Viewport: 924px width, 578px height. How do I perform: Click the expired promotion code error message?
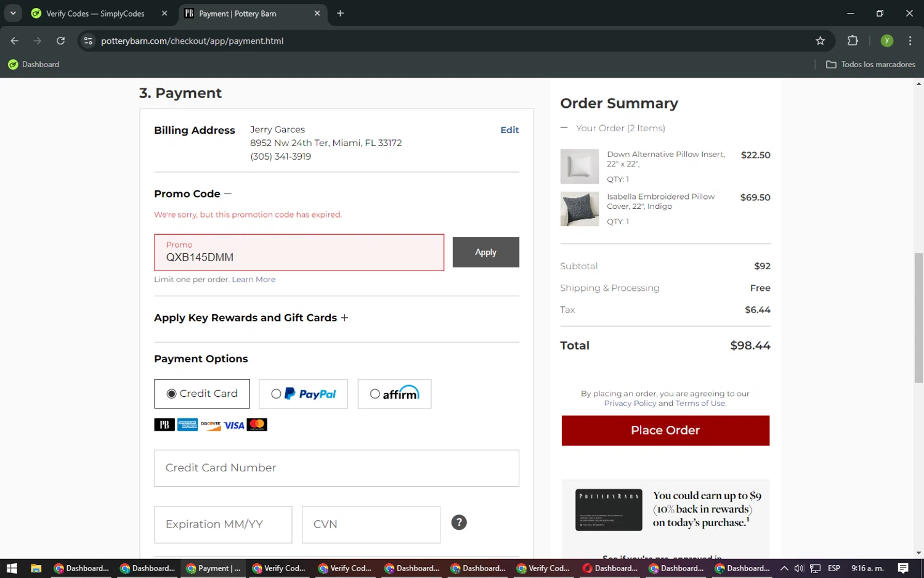[248, 214]
